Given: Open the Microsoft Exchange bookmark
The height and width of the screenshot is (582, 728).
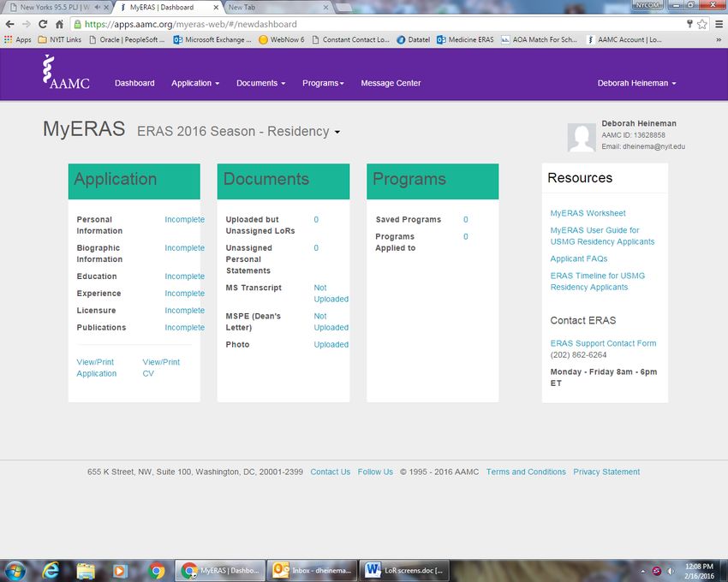Looking at the screenshot, I should 212,40.
